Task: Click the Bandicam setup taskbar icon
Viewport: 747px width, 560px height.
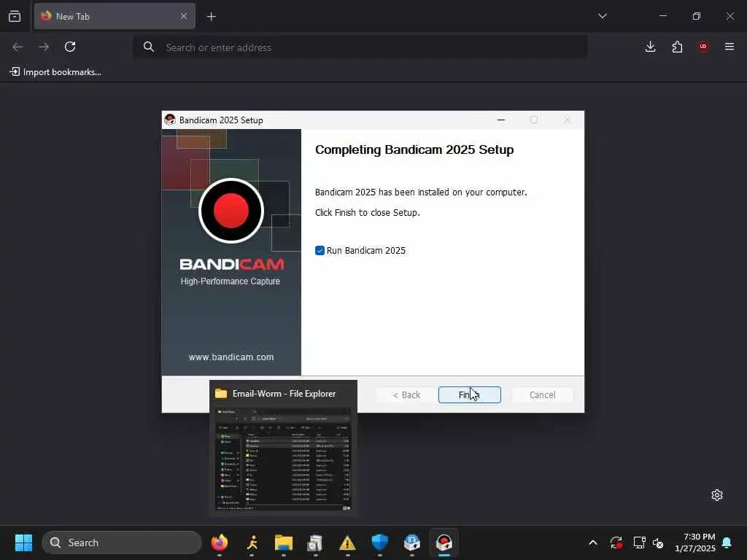Action: click(444, 542)
